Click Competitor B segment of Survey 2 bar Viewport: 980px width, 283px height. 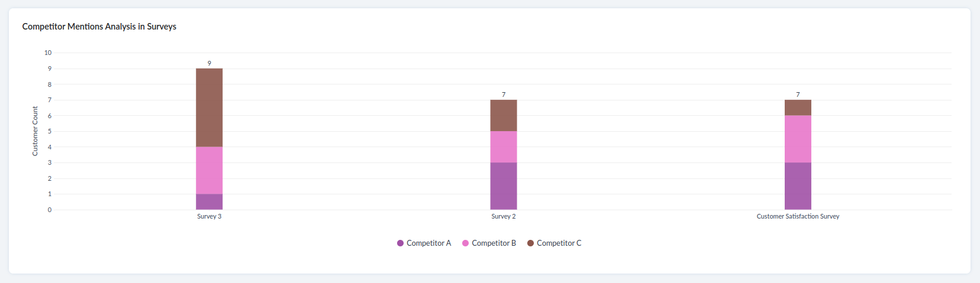coord(504,147)
